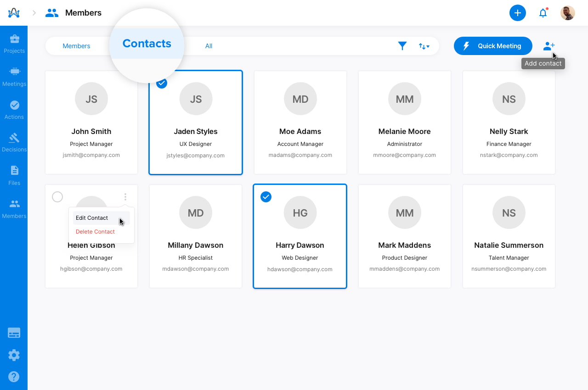This screenshot has height=390, width=588.
Task: Check the Helen Gibson card selection circle
Action: (x=57, y=197)
